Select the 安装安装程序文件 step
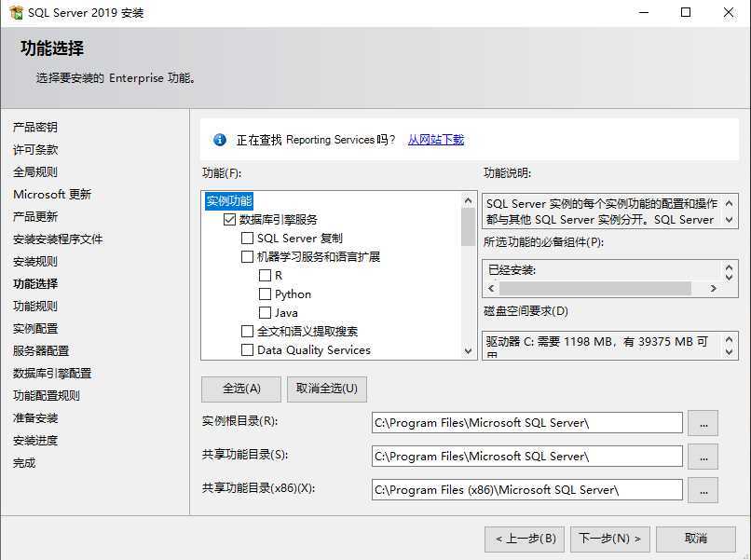 pyautogui.click(x=58, y=239)
